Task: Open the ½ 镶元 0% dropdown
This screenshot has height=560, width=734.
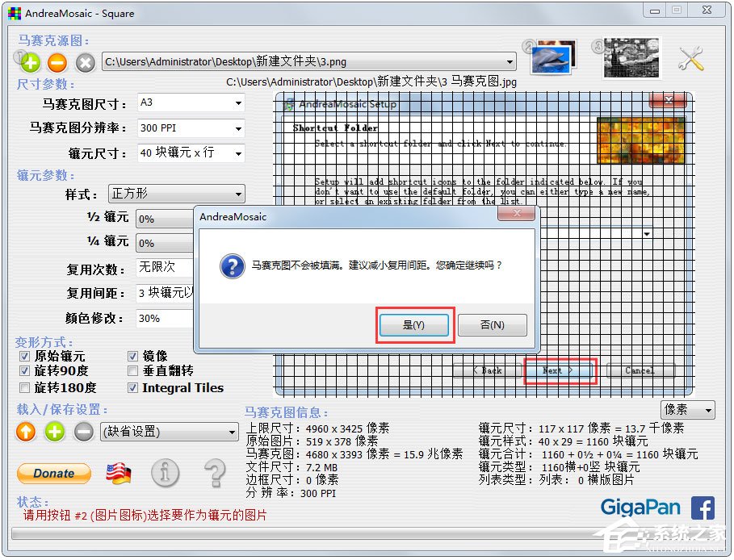Action: tap(166, 219)
